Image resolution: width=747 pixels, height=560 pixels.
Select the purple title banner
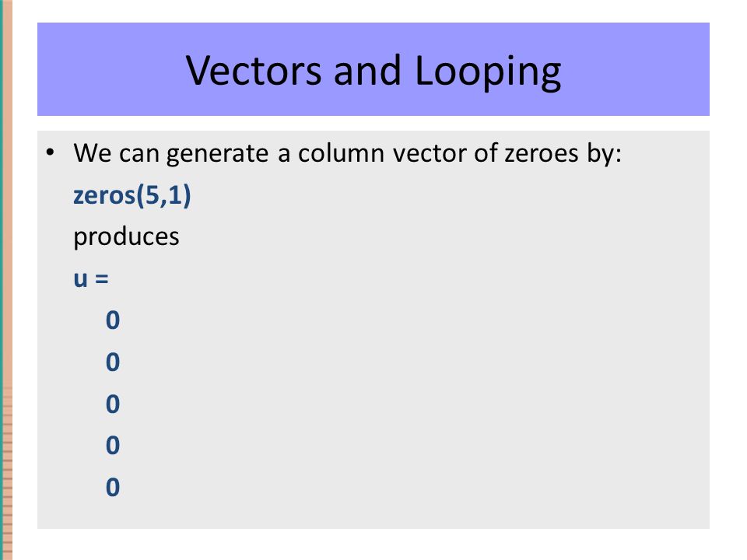pyautogui.click(x=373, y=69)
